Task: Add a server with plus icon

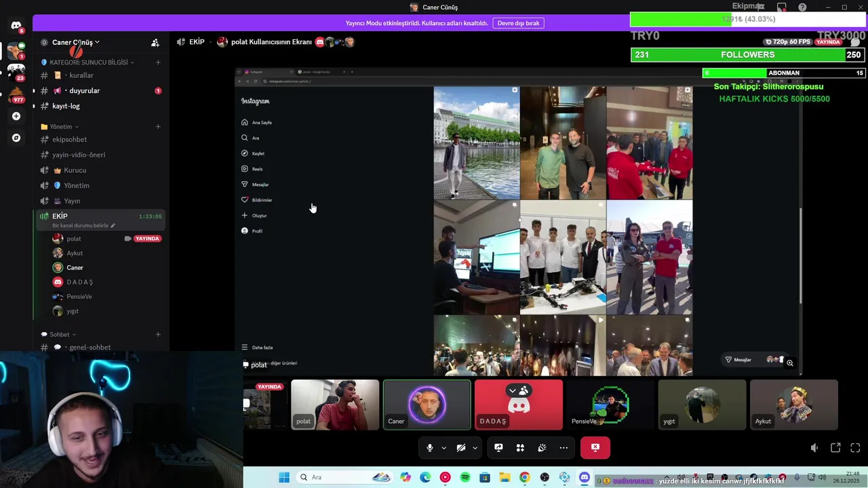Action: coord(16,116)
